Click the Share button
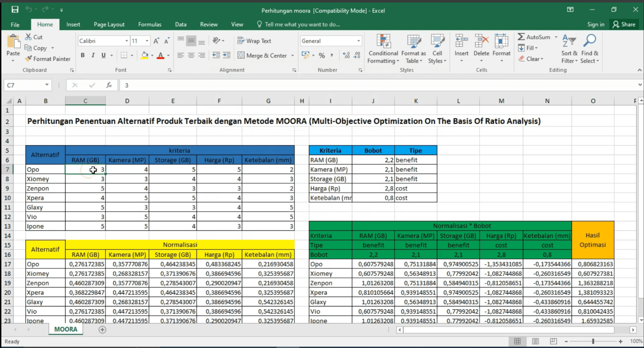The image size is (644, 348). click(624, 24)
